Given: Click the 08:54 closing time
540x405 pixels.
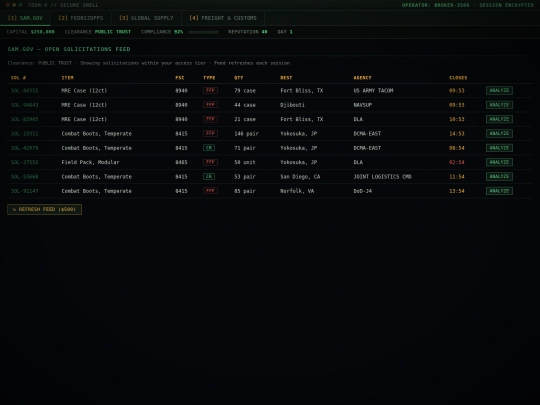Looking at the screenshot, I should click(x=457, y=148).
